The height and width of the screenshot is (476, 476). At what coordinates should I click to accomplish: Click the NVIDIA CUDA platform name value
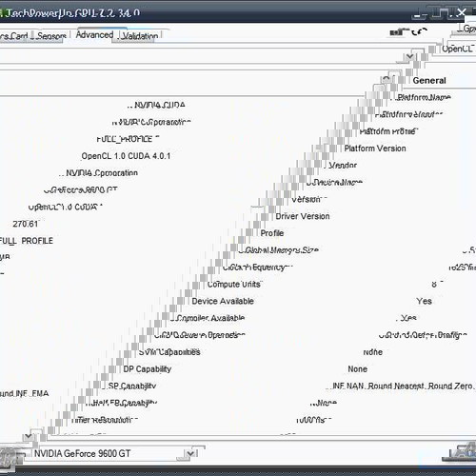(160, 105)
